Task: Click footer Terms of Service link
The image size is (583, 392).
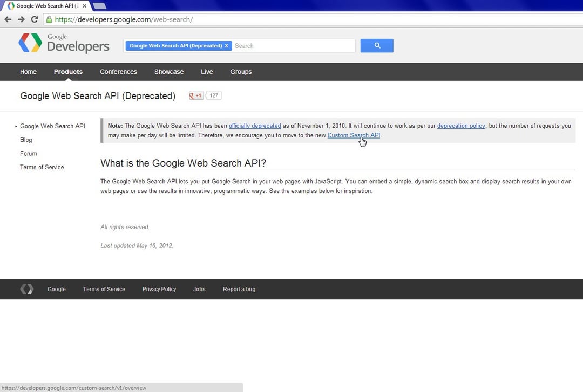Action: point(104,289)
